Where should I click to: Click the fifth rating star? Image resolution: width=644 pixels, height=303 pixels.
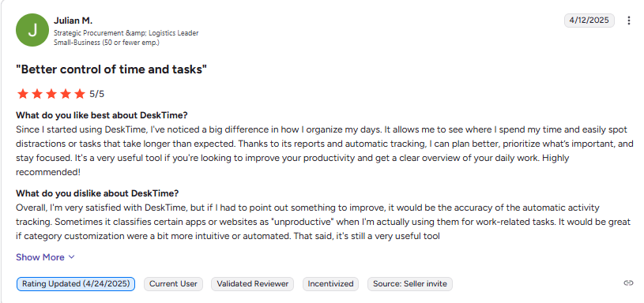coord(80,94)
